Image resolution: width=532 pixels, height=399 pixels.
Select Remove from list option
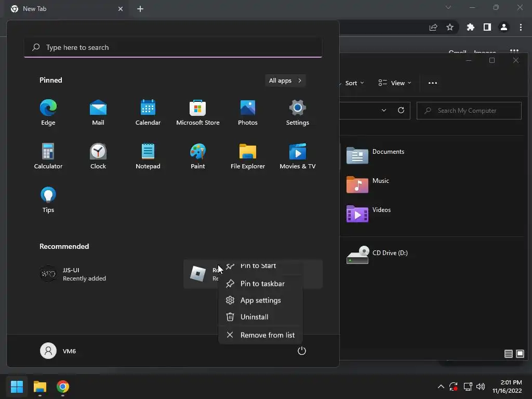pos(260,335)
